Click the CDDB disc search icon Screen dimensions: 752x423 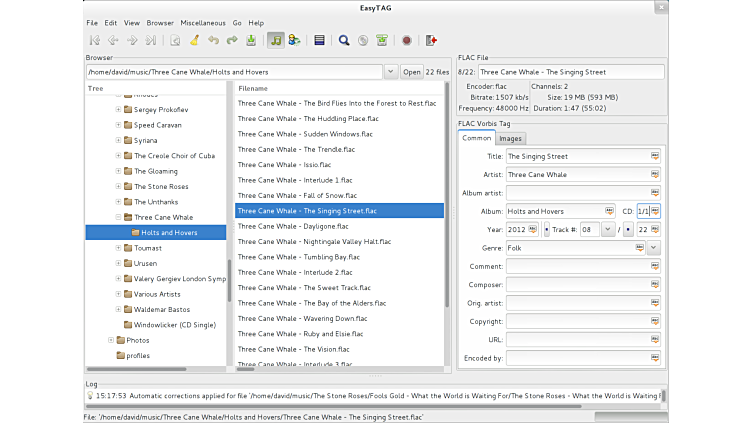[x=363, y=41]
